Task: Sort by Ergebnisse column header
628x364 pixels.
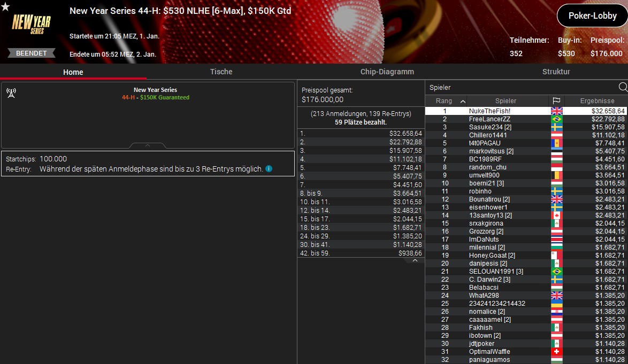Action: point(597,101)
